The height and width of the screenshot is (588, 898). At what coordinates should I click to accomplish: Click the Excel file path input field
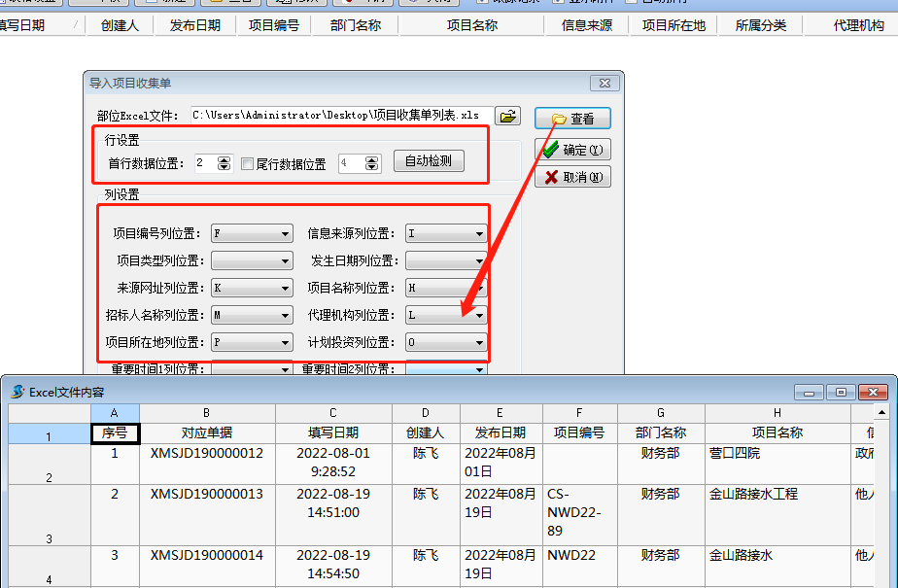pos(340,116)
